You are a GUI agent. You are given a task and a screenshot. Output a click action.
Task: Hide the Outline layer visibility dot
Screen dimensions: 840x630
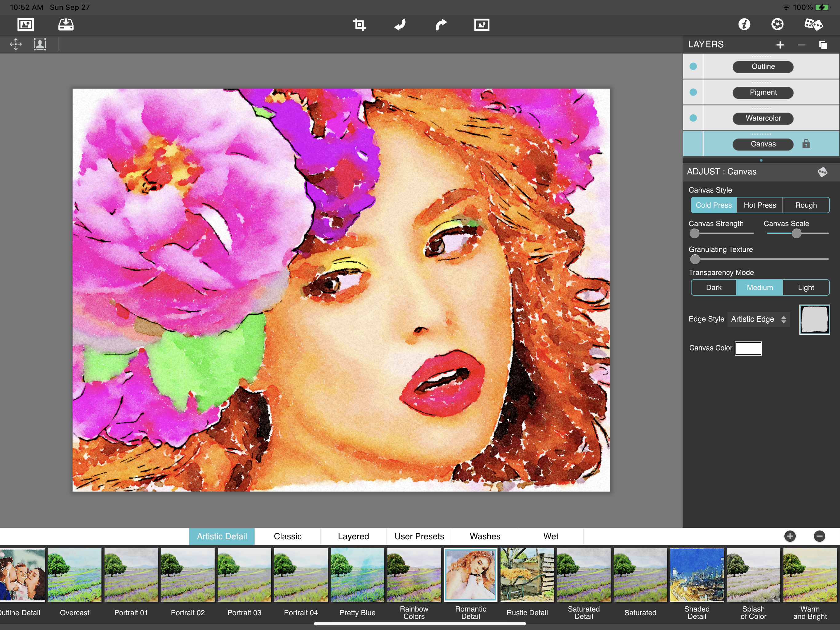click(x=693, y=66)
